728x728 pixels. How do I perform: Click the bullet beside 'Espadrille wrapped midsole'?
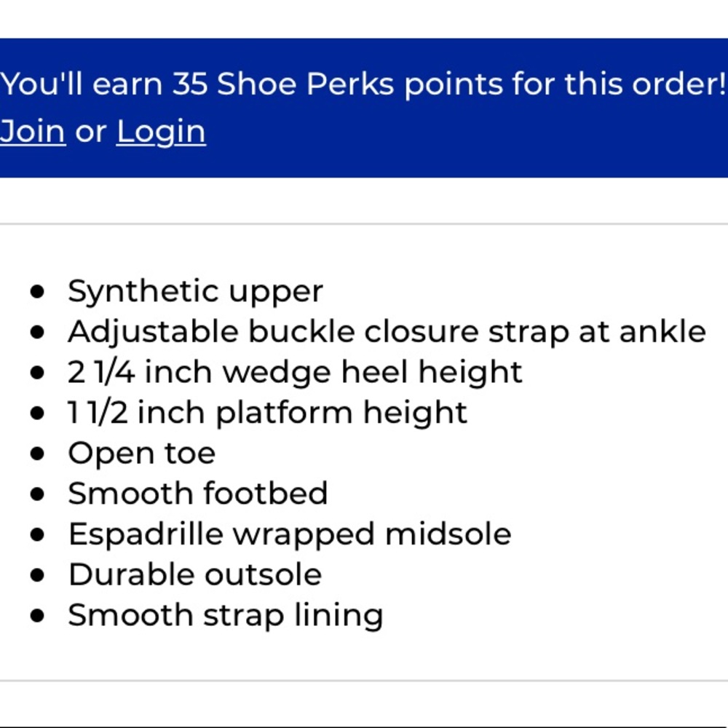coord(37,535)
